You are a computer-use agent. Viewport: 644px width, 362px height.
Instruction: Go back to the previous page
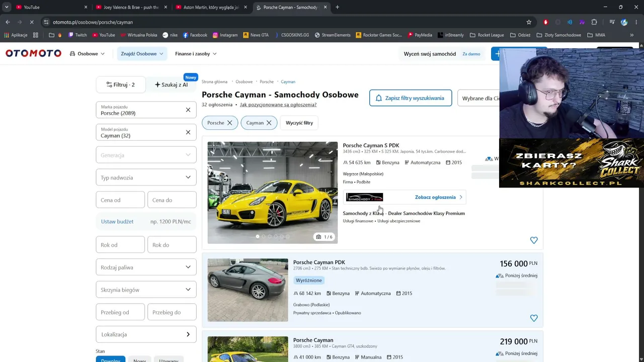tap(8, 22)
